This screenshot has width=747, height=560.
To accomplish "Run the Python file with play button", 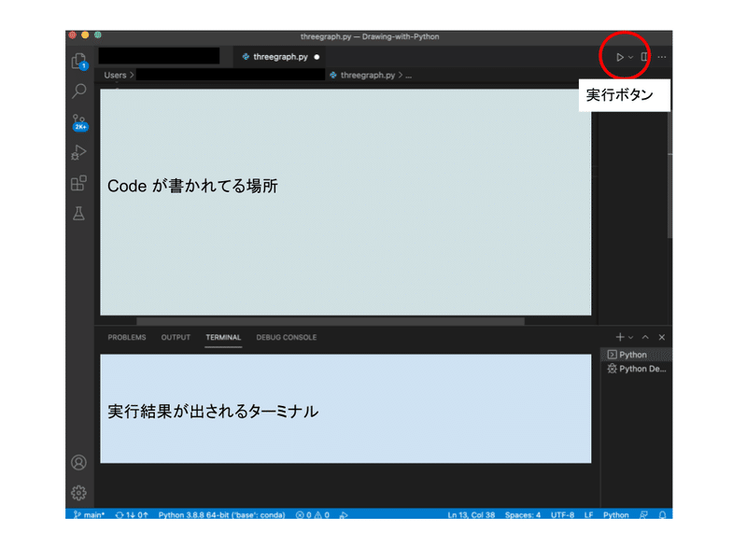I will click(x=620, y=57).
